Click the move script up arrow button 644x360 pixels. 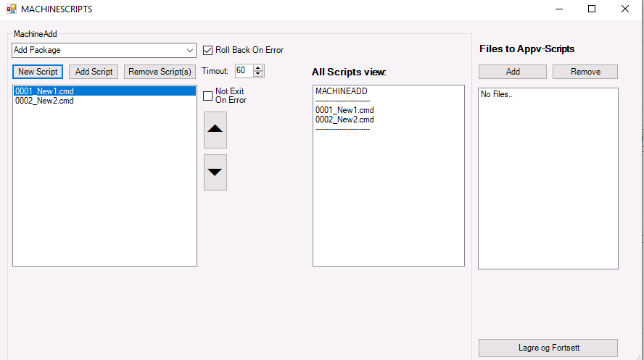215,130
